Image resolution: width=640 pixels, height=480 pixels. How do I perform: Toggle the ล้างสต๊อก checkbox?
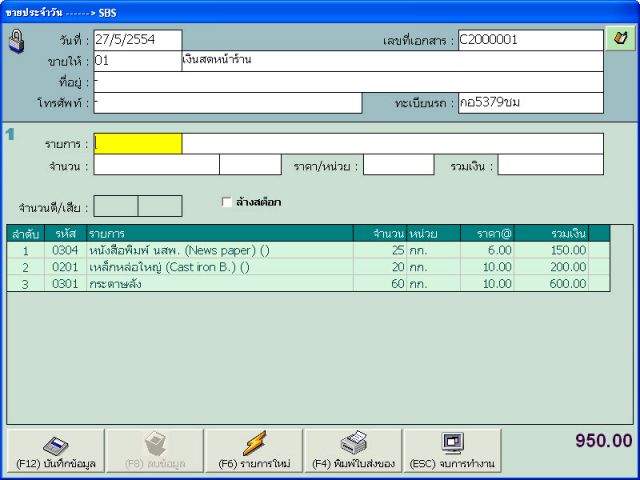pyautogui.click(x=227, y=202)
